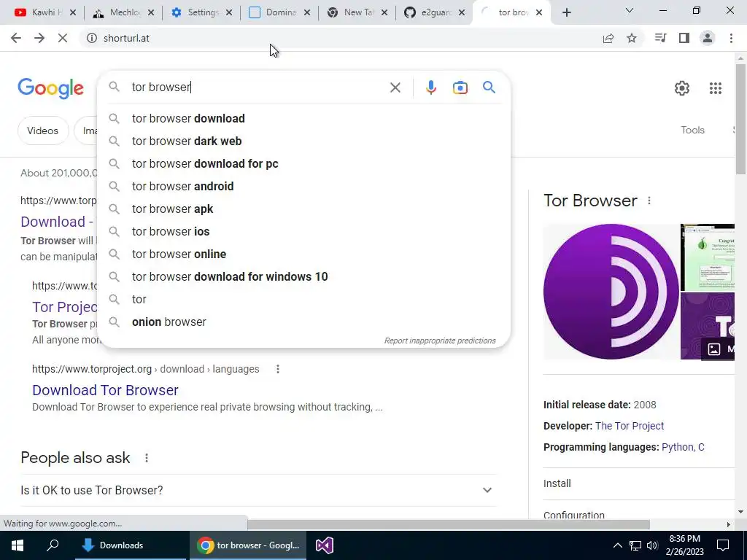
Task: Open tab search chevron in title bar
Action: [x=630, y=10]
